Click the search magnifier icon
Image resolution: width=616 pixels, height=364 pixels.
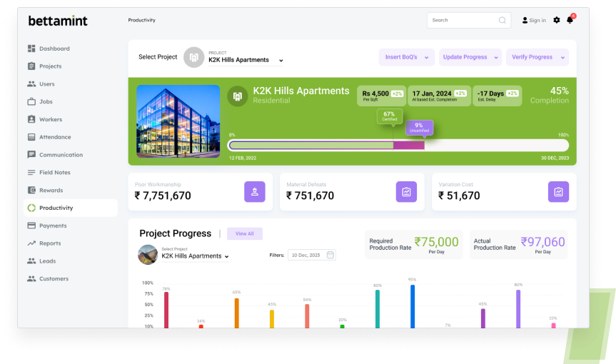coord(503,20)
